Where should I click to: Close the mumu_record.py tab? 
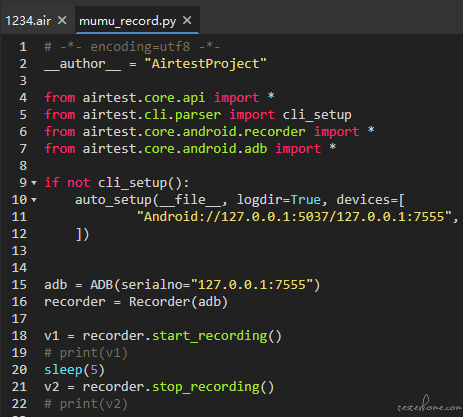tap(187, 21)
